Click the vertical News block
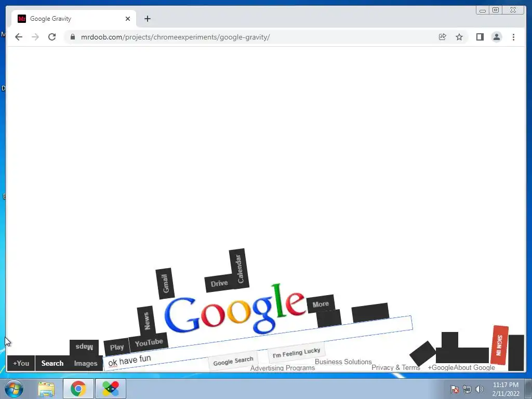 click(147, 321)
